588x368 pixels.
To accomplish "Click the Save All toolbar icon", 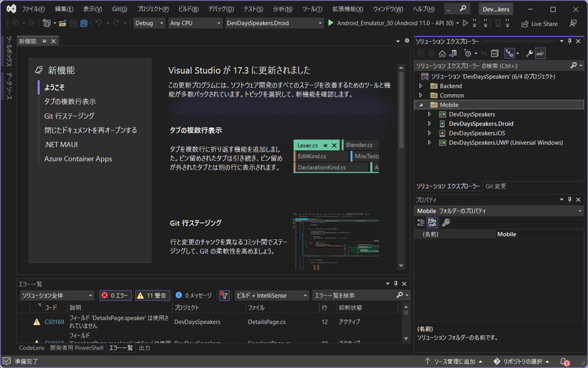I will pos(84,23).
